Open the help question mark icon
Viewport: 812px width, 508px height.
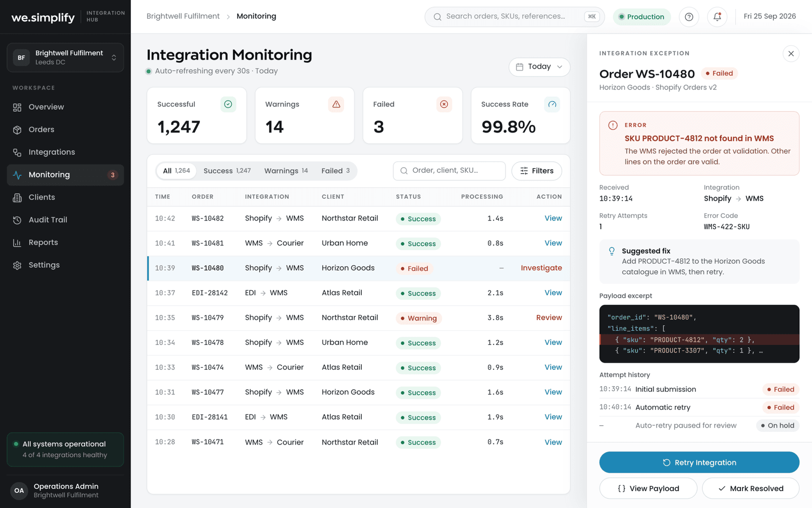click(x=689, y=17)
